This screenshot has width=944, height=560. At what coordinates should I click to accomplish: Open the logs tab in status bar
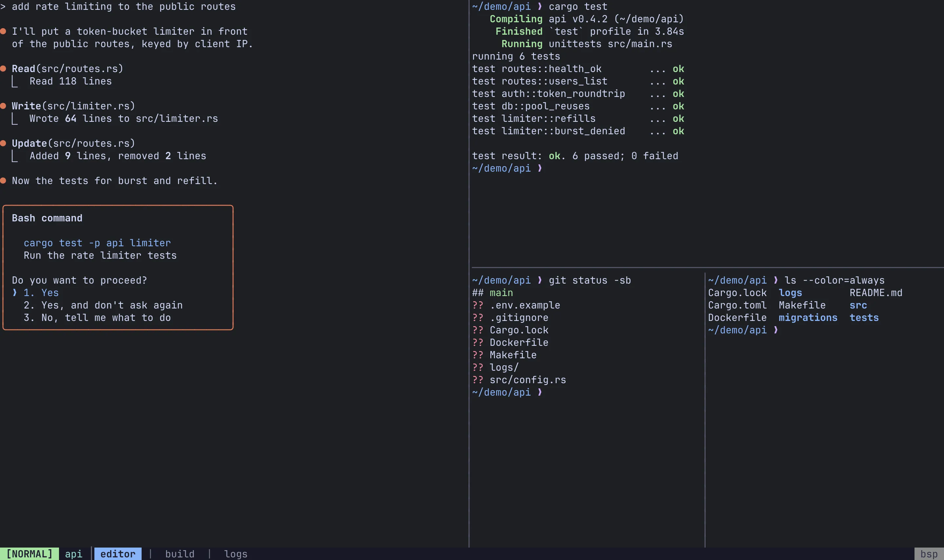click(x=236, y=554)
